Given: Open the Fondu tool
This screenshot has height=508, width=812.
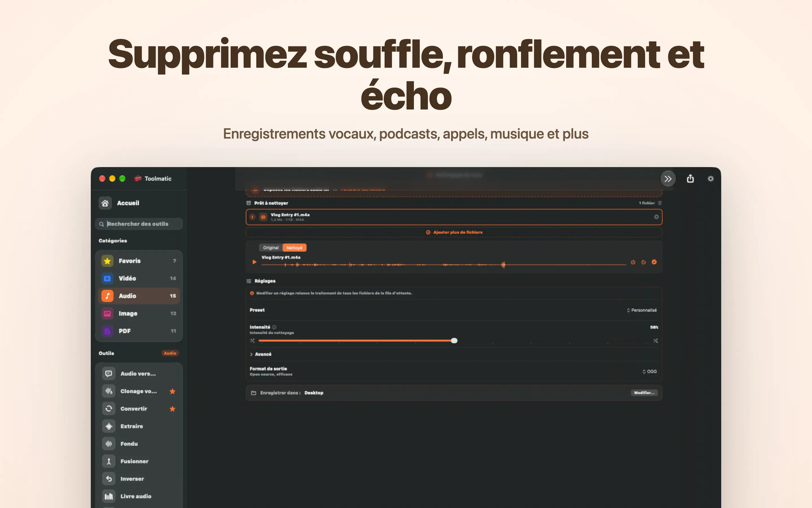Looking at the screenshot, I should [139, 443].
